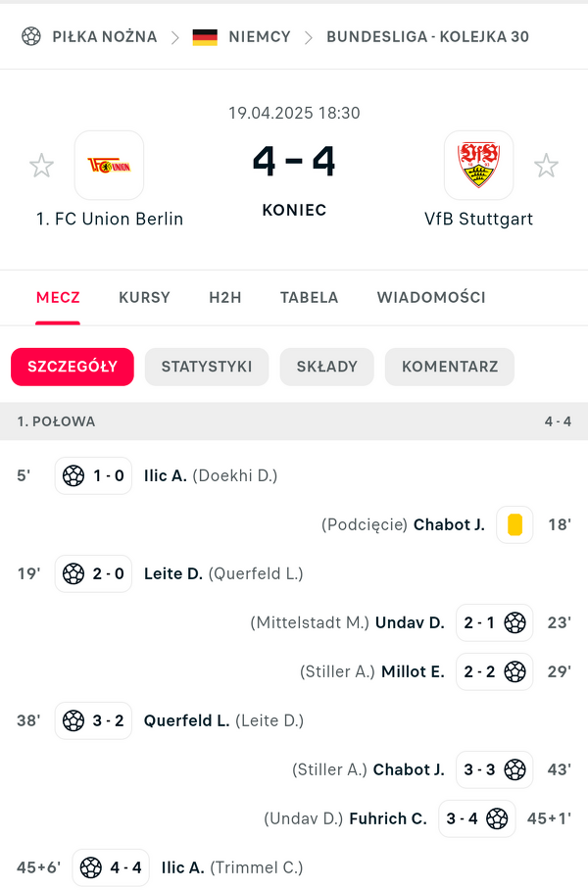Click the German flag icon
The width and height of the screenshot is (588, 890).
(205, 37)
